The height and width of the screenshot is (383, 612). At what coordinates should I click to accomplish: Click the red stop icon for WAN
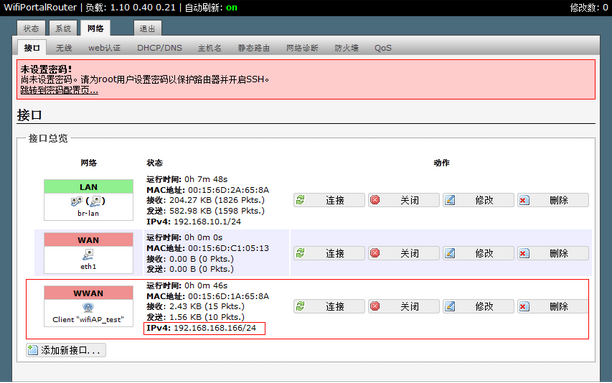(375, 253)
